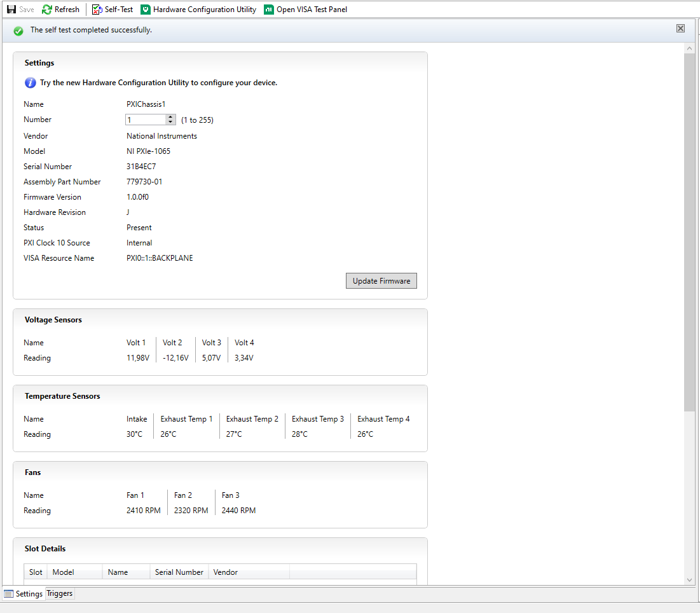Click the chassis Number input field

pyautogui.click(x=146, y=120)
